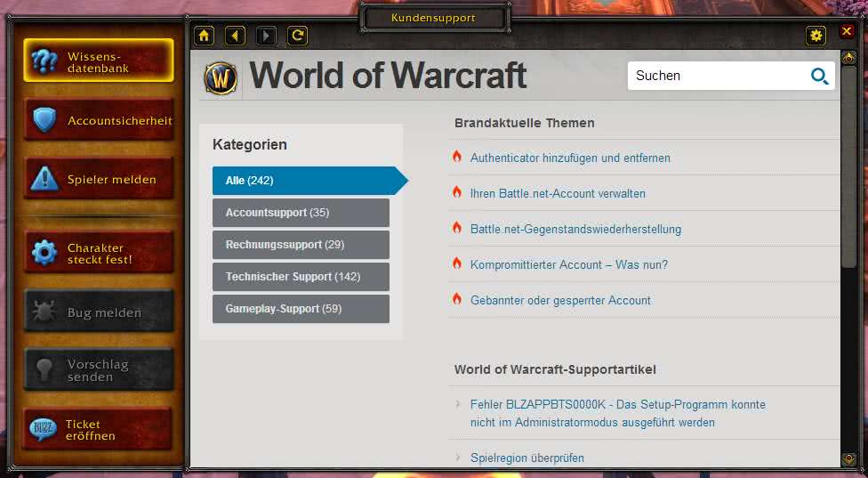Click the shield icon for Accountsicherheit
This screenshot has height=478, width=868.
tap(44, 119)
